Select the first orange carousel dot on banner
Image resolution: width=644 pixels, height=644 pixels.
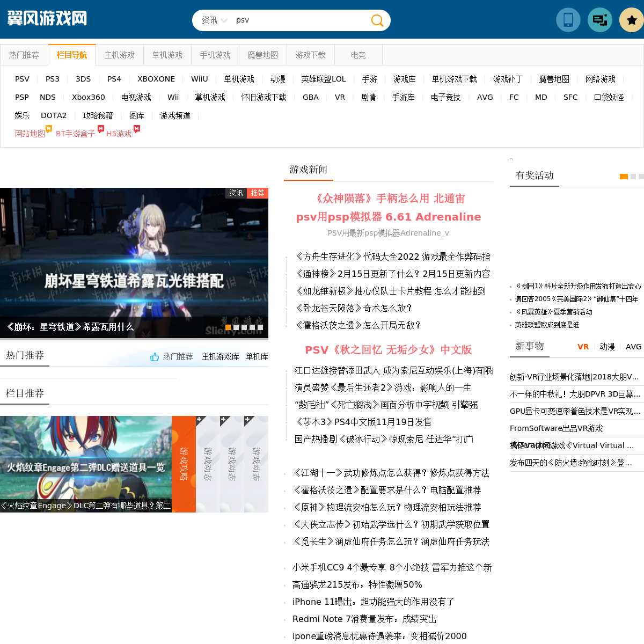(228, 327)
